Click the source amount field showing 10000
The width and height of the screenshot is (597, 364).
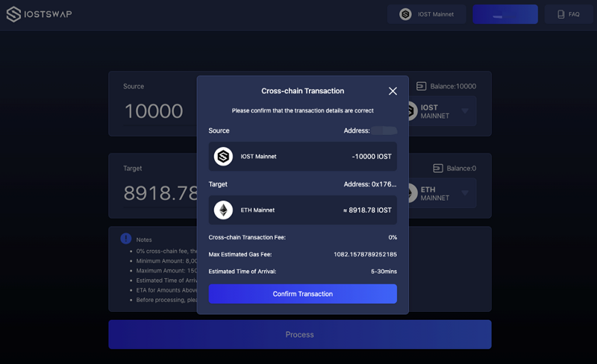pyautogui.click(x=154, y=111)
